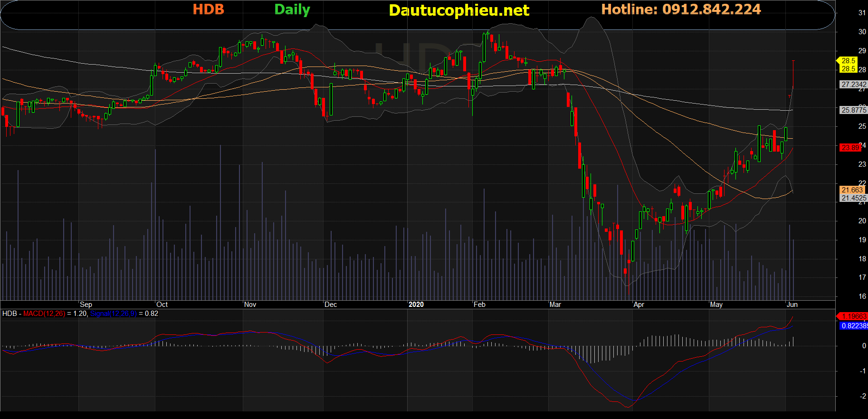
Task: Select the upper yellow 28.5 price tag
Action: point(848,61)
